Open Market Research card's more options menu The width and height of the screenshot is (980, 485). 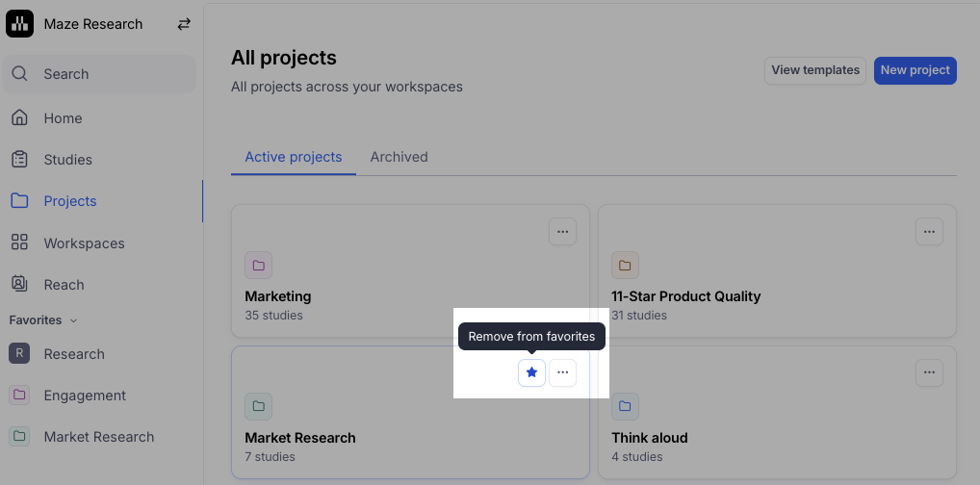tap(562, 373)
